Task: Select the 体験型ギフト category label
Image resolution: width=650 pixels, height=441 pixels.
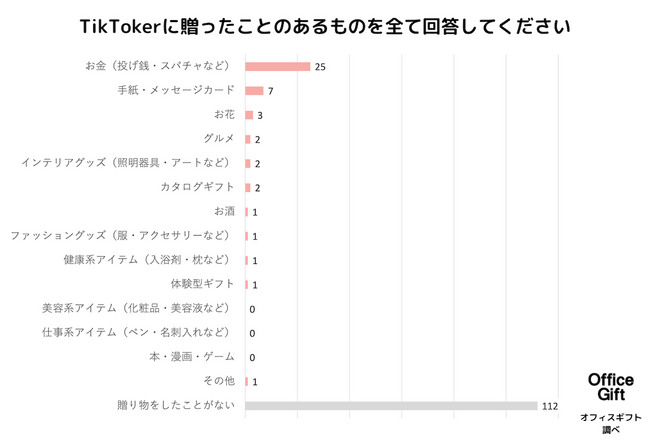Action: (x=203, y=284)
